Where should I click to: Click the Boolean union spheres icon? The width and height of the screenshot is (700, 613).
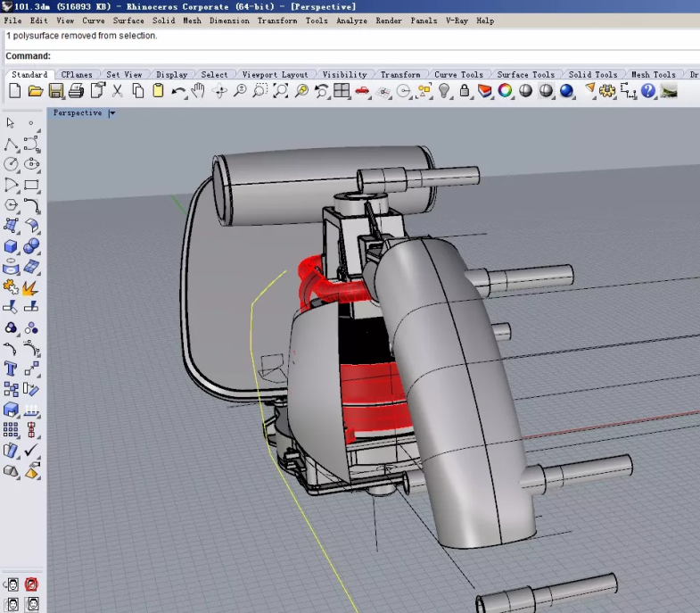31,246
